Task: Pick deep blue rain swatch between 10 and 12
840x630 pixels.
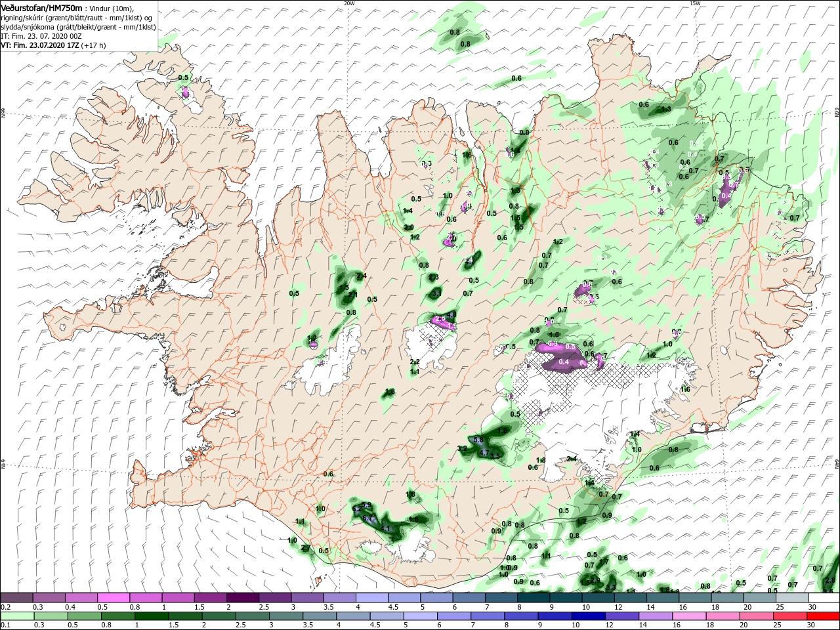Action: (x=587, y=616)
